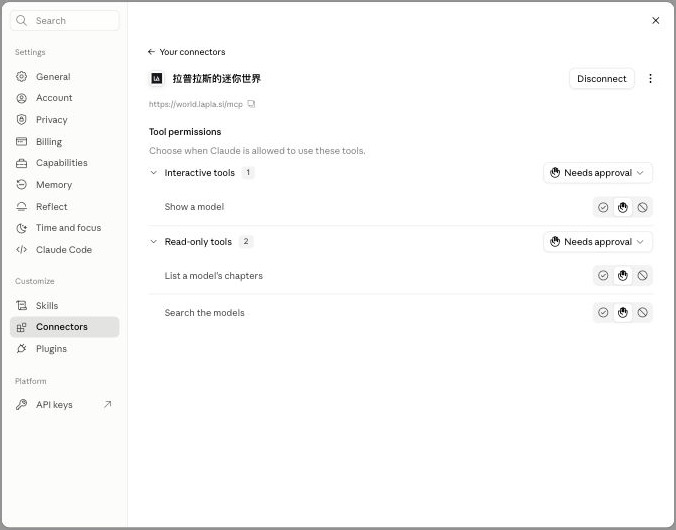Click the Show a model label
The height and width of the screenshot is (530, 676).
click(x=194, y=207)
